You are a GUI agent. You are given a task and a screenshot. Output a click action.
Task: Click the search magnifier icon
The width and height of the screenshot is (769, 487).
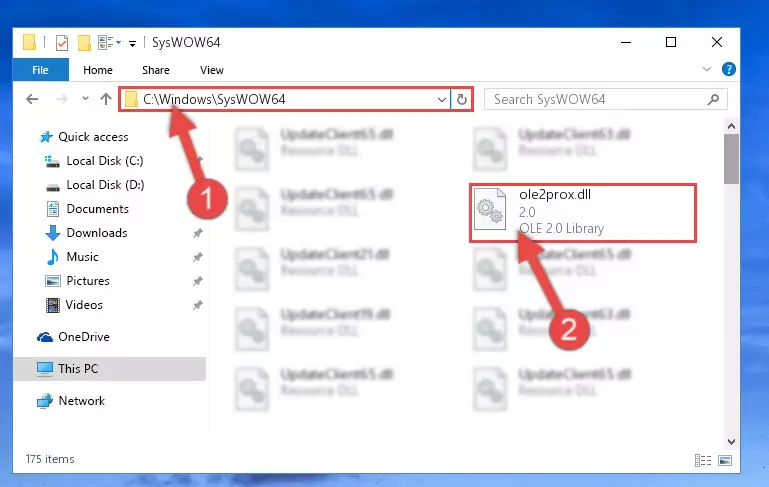[x=713, y=100]
